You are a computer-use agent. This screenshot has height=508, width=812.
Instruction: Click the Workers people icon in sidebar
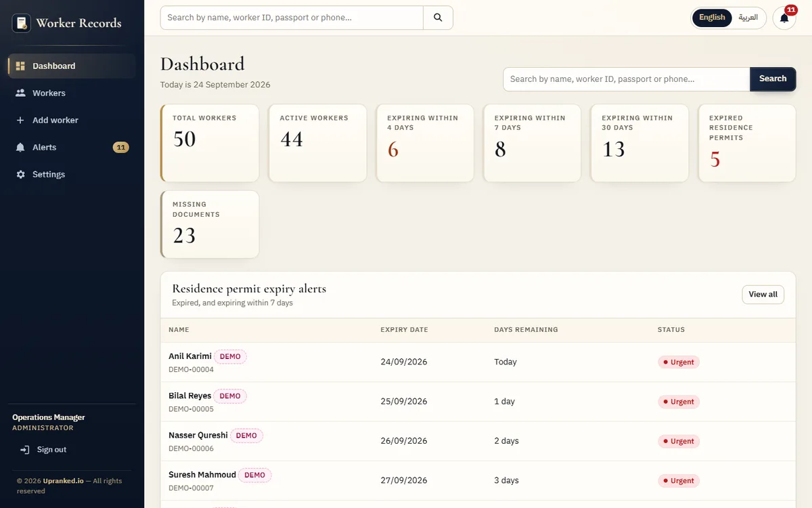point(20,93)
